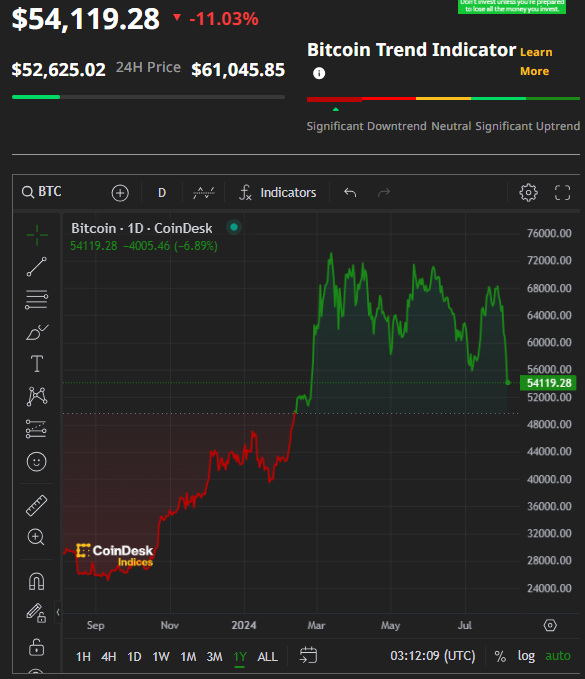
Task: Toggle stay in drawing mode pencil-lock
Action: pyautogui.click(x=36, y=613)
